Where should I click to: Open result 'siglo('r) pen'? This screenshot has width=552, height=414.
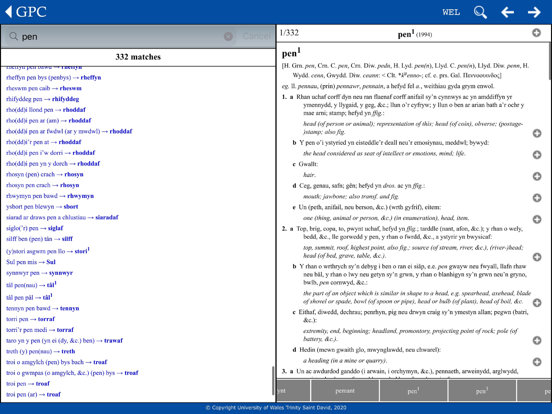[x=34, y=228]
